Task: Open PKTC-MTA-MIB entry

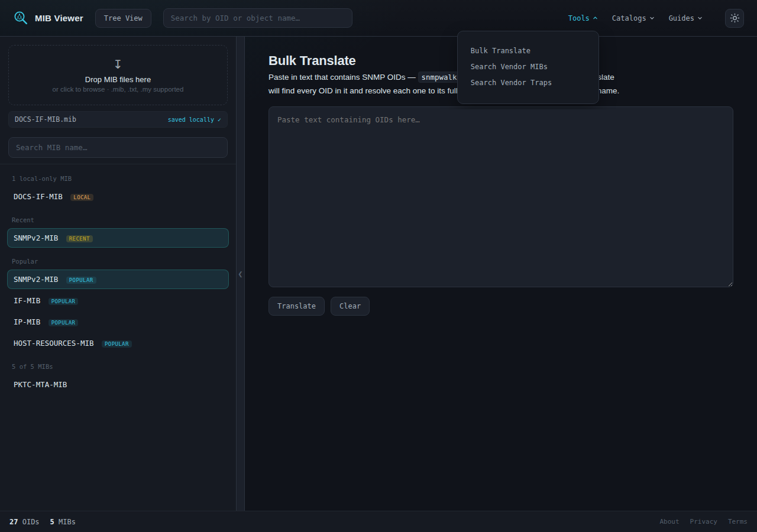Action: (x=118, y=385)
